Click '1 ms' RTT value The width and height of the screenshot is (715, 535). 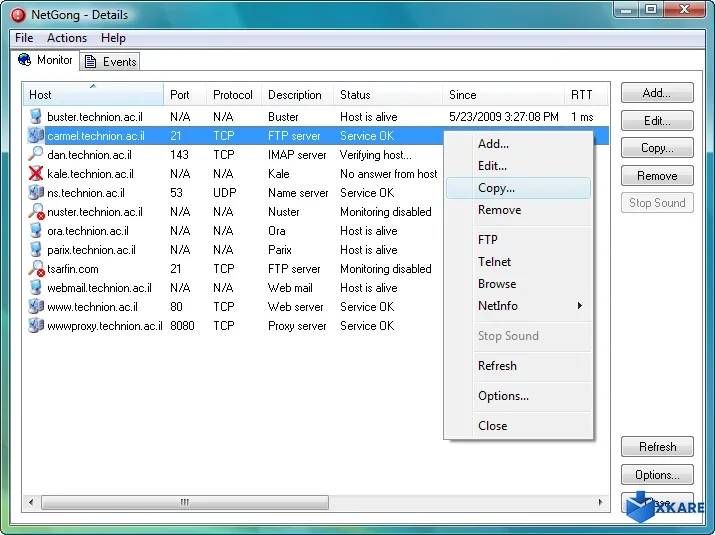click(x=582, y=117)
